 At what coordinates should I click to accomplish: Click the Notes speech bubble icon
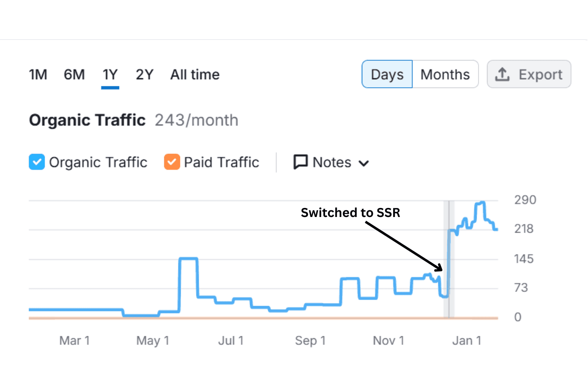pos(301,162)
